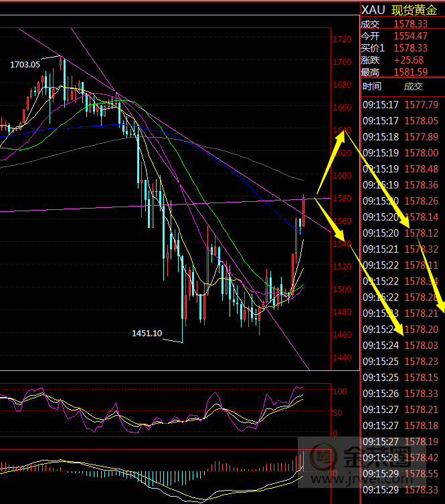This screenshot has width=445, height=504.
Task: Click the 1500 level on the price axis
Action: tap(342, 289)
